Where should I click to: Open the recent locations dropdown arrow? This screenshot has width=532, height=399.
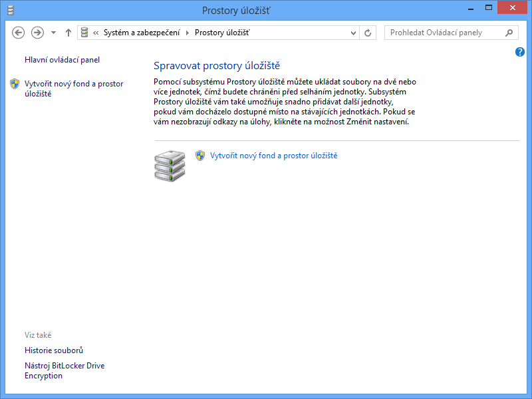pos(53,33)
